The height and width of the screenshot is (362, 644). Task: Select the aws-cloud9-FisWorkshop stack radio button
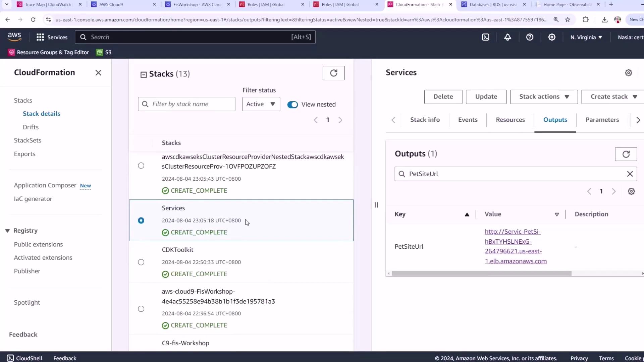[141, 309]
